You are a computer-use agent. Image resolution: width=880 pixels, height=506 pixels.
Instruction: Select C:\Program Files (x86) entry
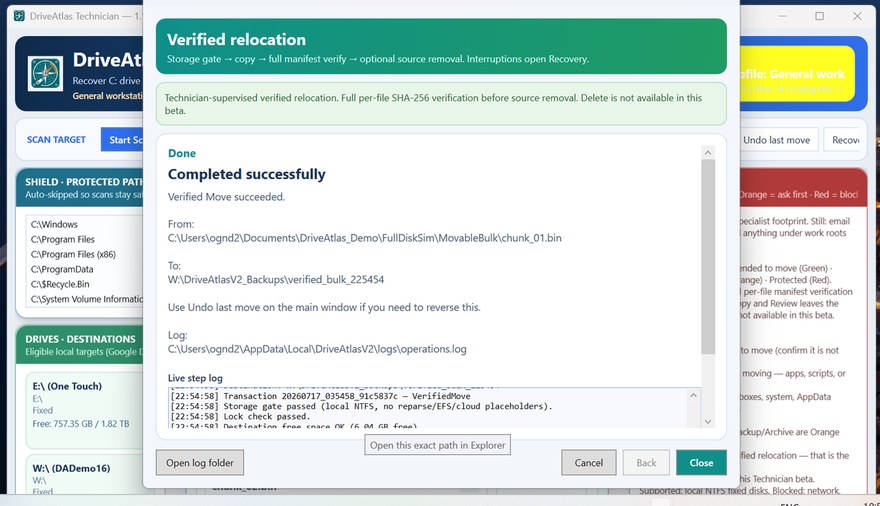74,254
